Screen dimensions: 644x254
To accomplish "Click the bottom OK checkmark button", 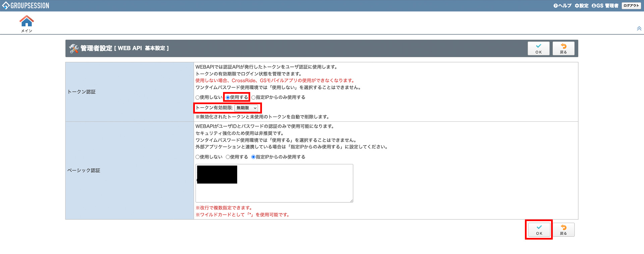I will 539,230.
